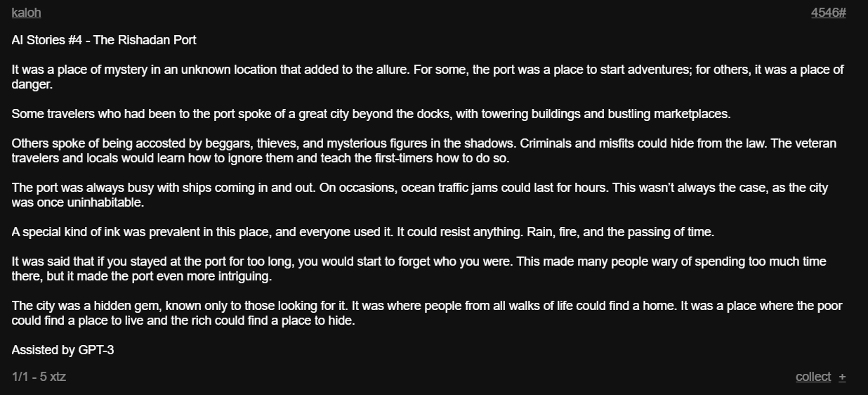Click the '1/1 - 5 xtz' edition and price text
This screenshot has height=395, width=868.
coord(39,377)
